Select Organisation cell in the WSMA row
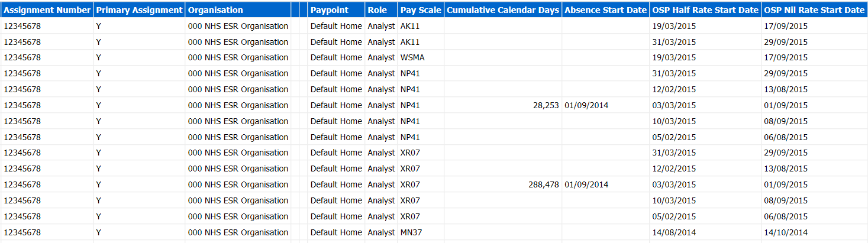The image size is (868, 243). [238, 58]
